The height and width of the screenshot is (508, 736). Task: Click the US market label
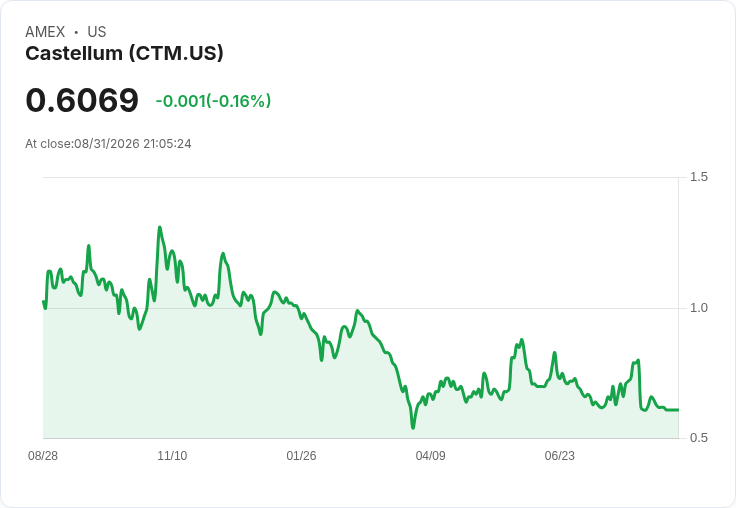(97, 32)
